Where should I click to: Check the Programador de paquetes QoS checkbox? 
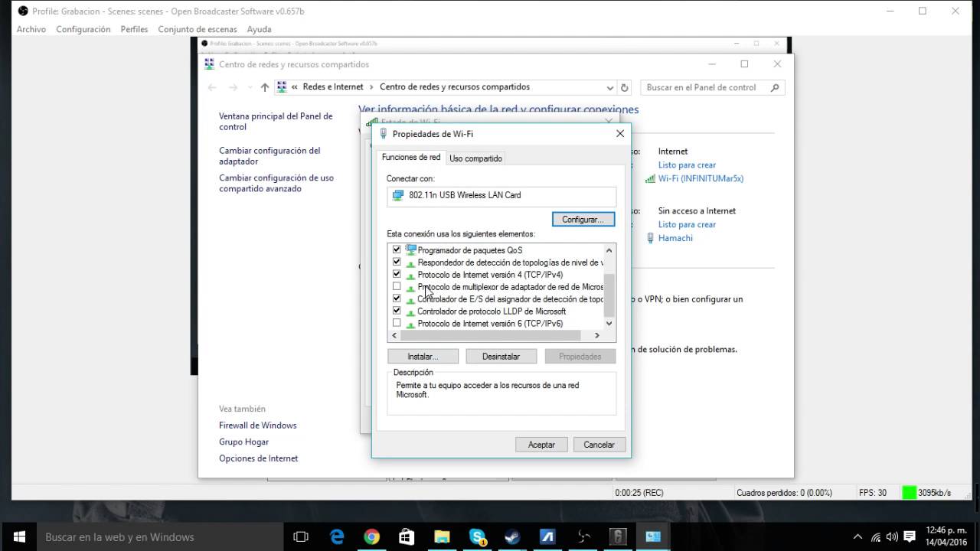[x=397, y=249]
